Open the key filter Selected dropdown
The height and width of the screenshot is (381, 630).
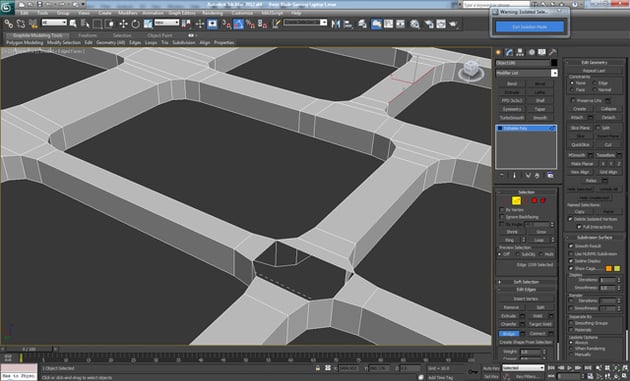[x=523, y=368]
